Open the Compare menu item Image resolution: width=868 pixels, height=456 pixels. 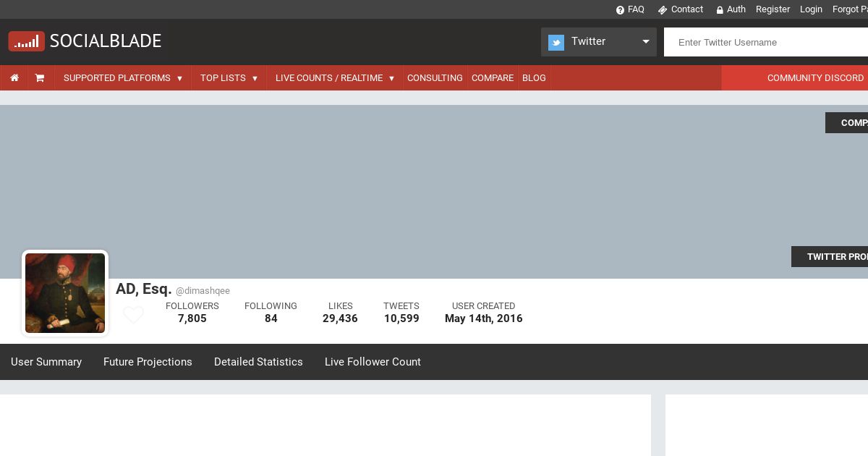[493, 77]
